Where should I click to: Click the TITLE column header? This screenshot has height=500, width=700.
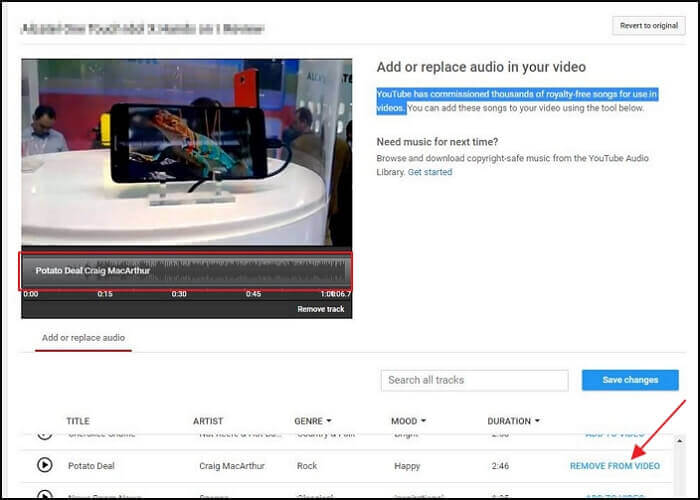[78, 421]
